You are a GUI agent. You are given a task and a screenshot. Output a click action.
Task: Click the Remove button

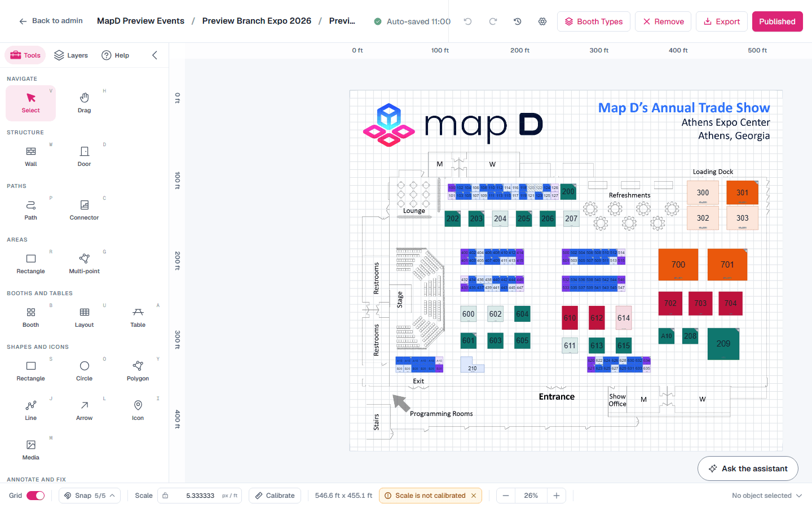(663, 21)
